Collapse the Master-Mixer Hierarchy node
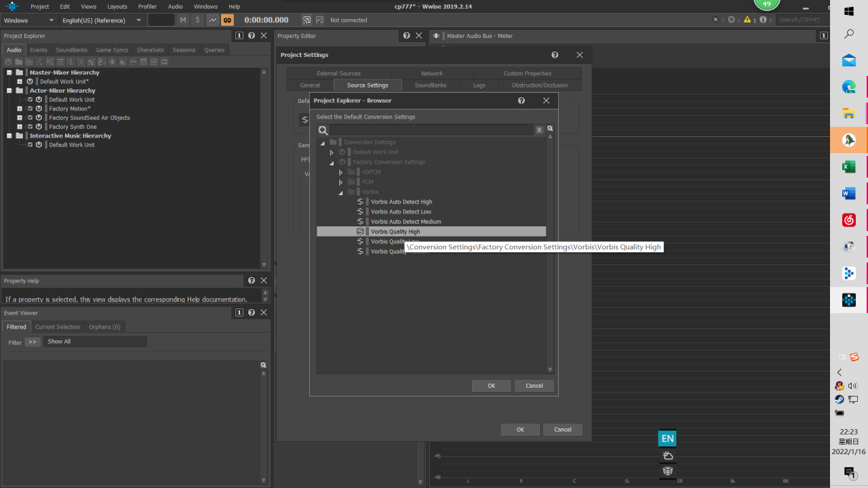The image size is (868, 488). click(9, 73)
